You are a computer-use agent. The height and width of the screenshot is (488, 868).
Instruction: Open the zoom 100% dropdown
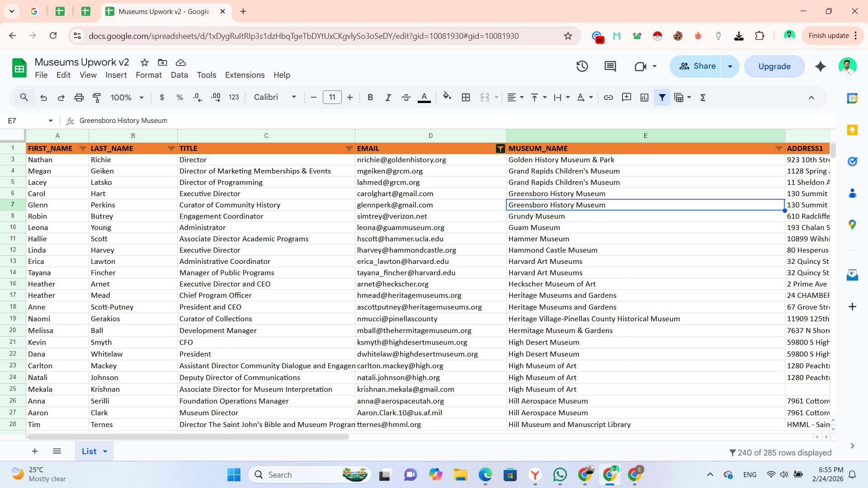[x=127, y=97]
